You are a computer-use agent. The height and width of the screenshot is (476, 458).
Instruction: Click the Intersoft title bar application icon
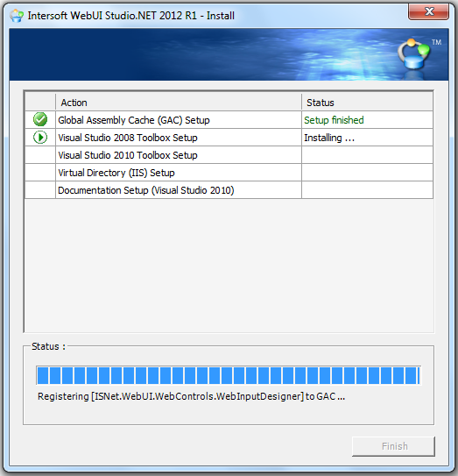(17, 16)
